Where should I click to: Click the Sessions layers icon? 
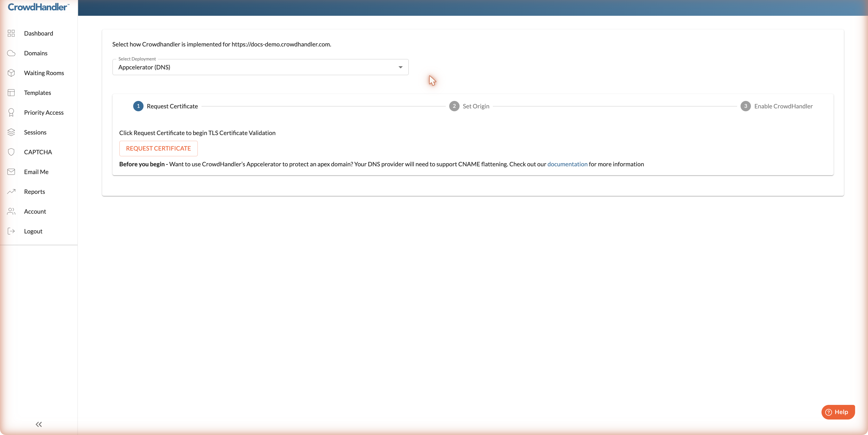11,132
